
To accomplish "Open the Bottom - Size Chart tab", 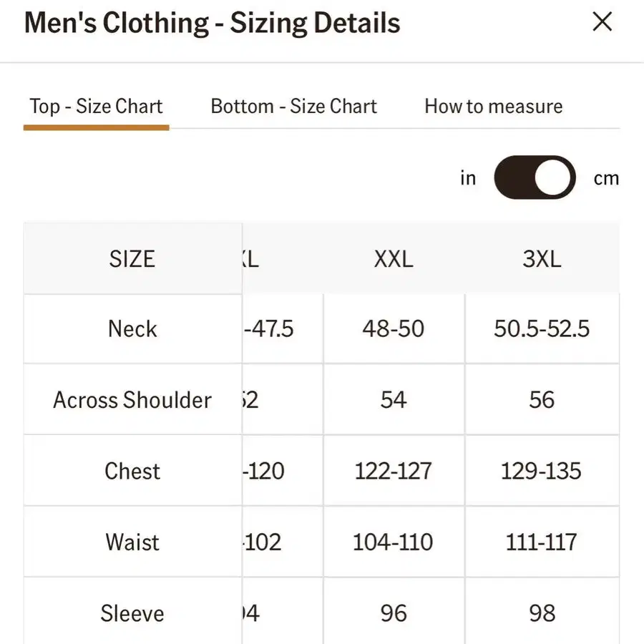I will coord(293,107).
